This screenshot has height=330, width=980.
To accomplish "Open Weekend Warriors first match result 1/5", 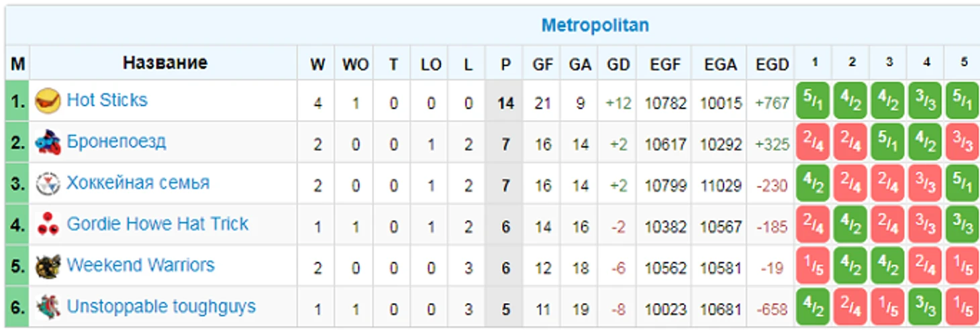I will (x=813, y=266).
